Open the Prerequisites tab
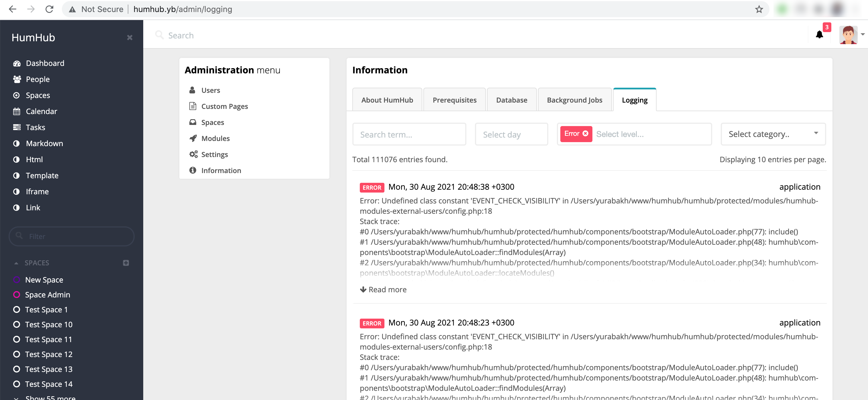 [x=454, y=100]
